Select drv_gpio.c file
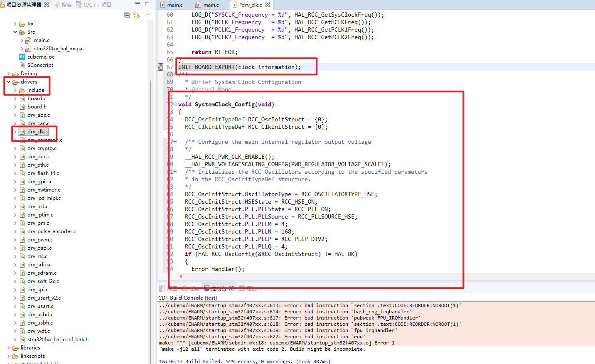The height and width of the screenshot is (364, 595). [x=40, y=182]
